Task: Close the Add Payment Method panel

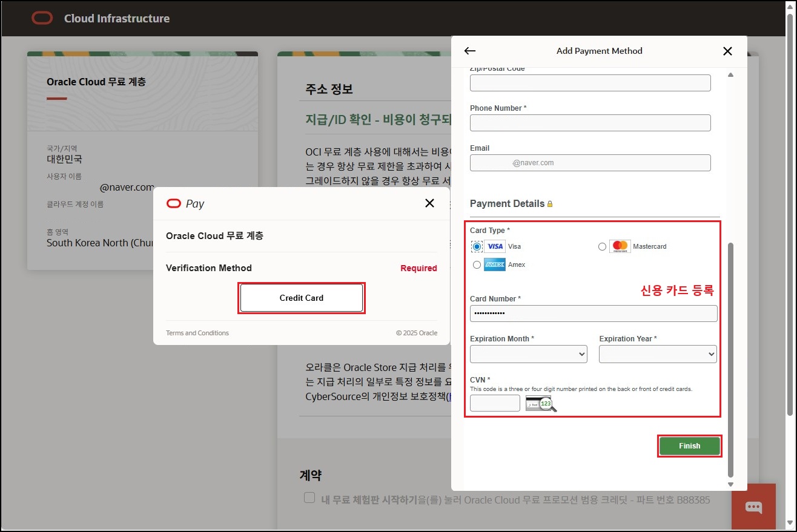Action: [727, 51]
